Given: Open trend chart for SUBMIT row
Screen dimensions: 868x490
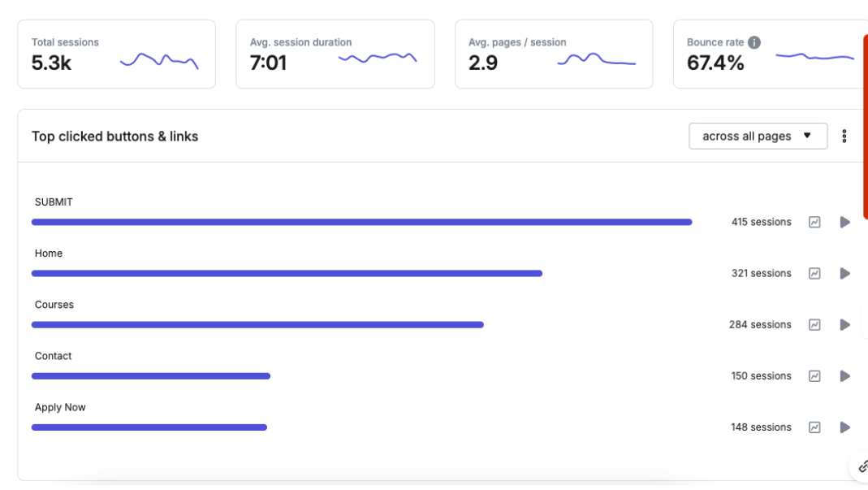Looking at the screenshot, I should tap(814, 222).
